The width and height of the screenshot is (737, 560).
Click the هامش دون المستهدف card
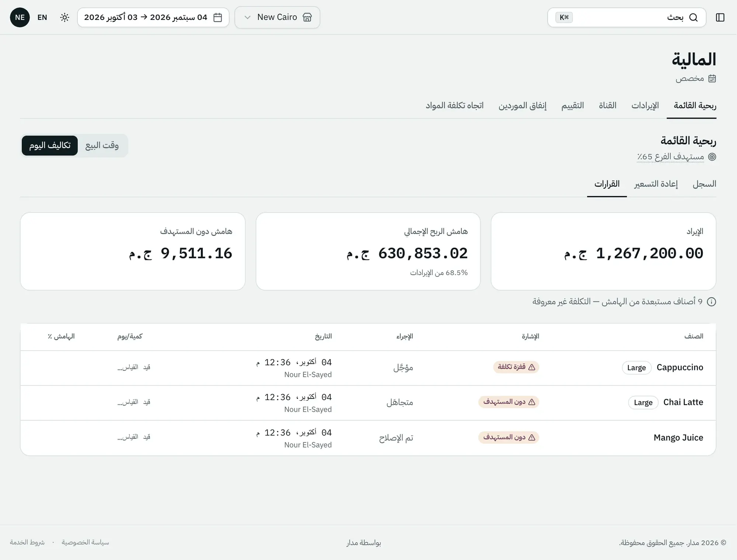coord(133,251)
